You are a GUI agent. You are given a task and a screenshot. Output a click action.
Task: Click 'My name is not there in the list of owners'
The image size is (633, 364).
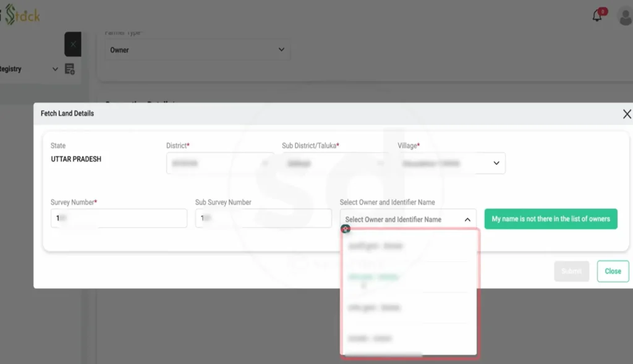tap(551, 219)
